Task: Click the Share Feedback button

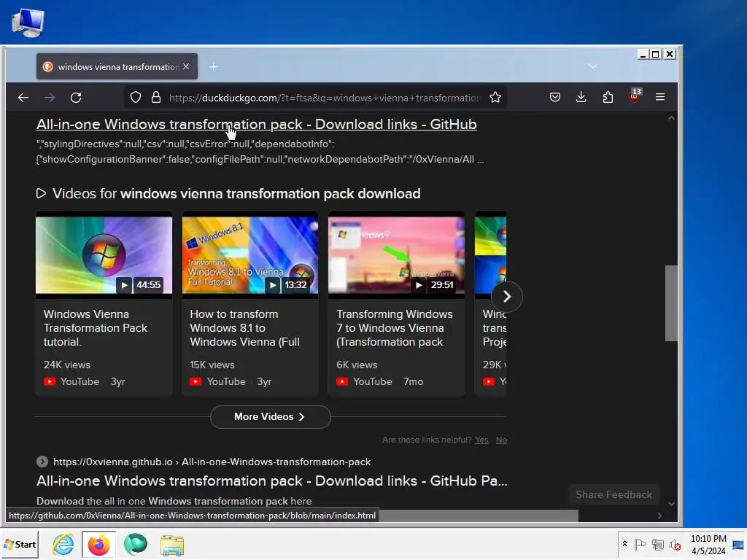Action: [614, 495]
